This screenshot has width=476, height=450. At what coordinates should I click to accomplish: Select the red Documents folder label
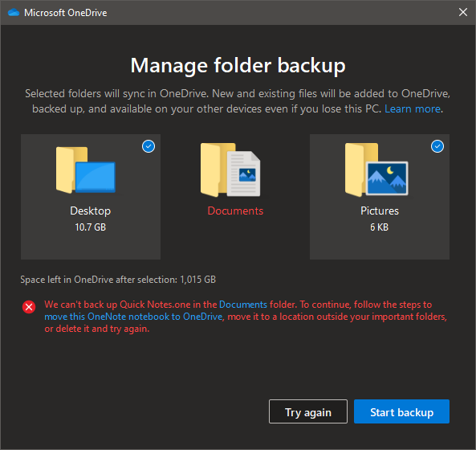pyautogui.click(x=235, y=211)
